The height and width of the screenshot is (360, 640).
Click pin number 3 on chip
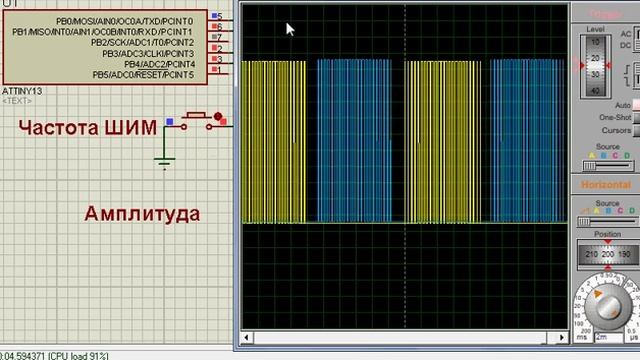point(220,59)
